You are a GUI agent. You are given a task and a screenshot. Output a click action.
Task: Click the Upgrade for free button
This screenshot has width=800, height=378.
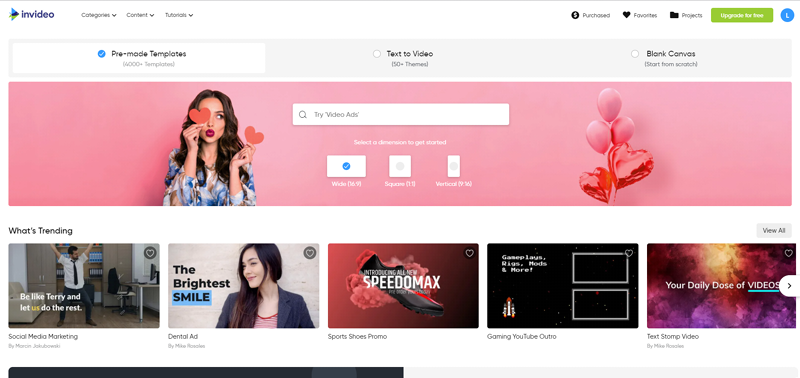coord(742,15)
